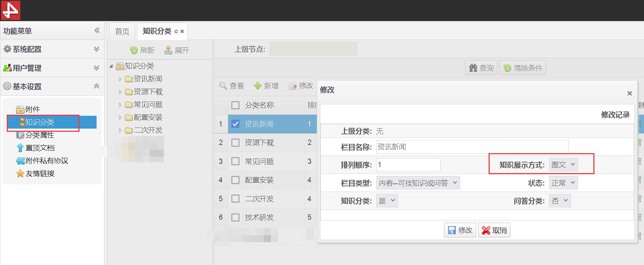Click the 清除条件 green reset icon

pos(508,68)
